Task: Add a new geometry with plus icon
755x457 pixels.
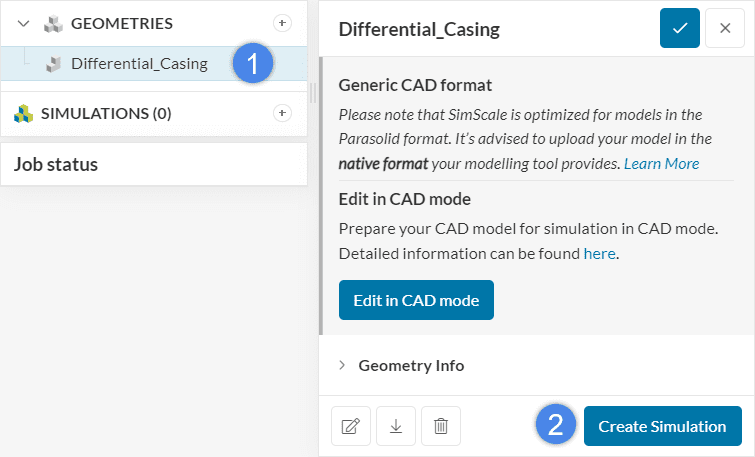Action: point(282,22)
